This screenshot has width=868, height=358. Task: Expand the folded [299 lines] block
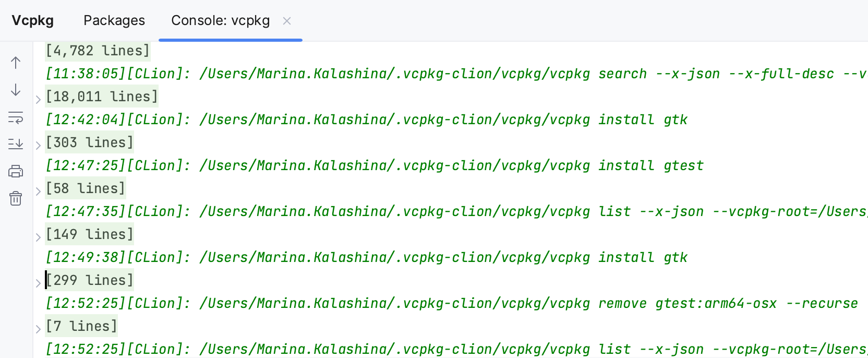38,283
